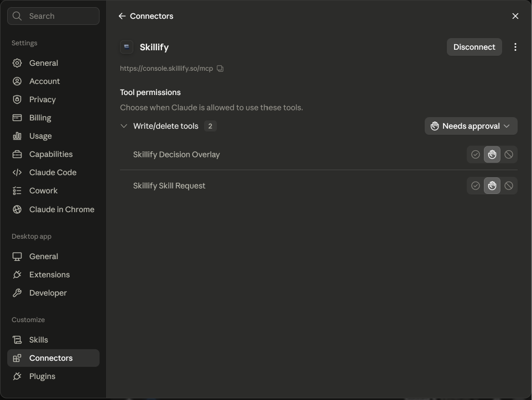Focus the Search settings field
This screenshot has width=532, height=400.
point(53,16)
